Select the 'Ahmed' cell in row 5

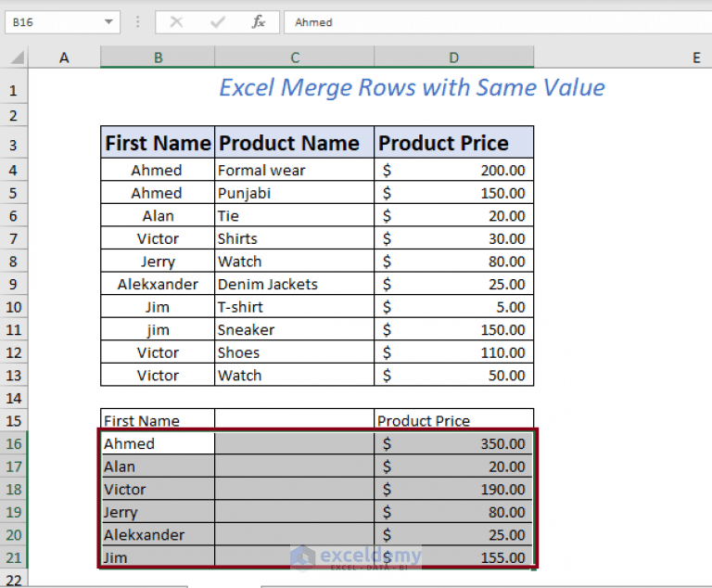[x=158, y=193]
